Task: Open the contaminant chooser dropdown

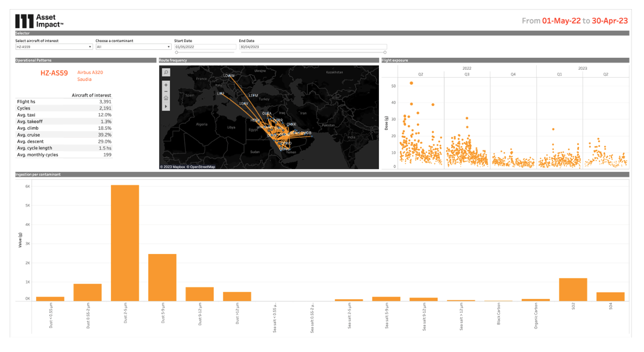Action: 134,47
